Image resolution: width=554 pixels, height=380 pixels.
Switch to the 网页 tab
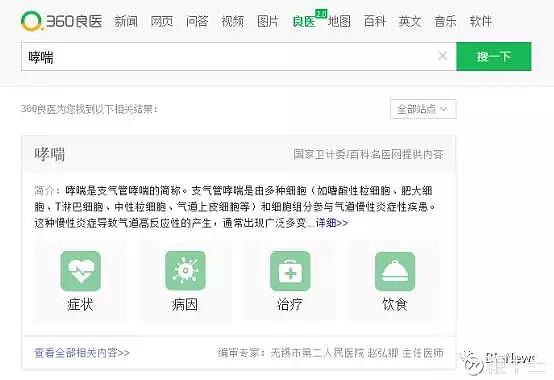(x=161, y=22)
